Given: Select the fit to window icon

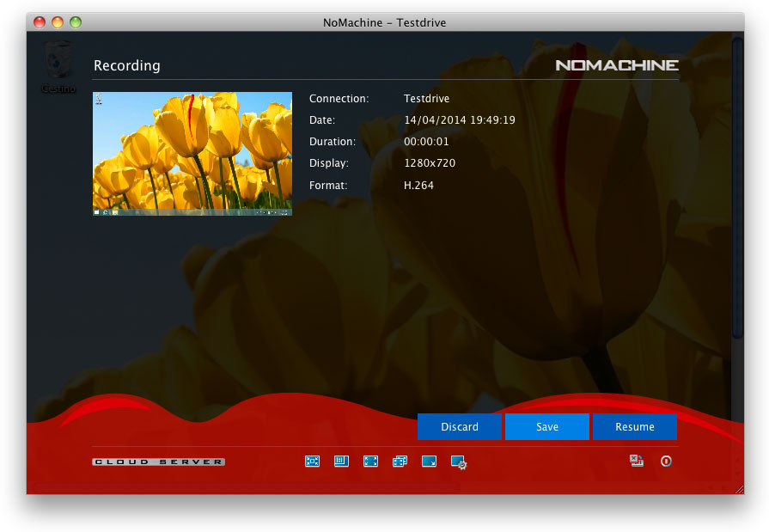Looking at the screenshot, I should [x=312, y=462].
